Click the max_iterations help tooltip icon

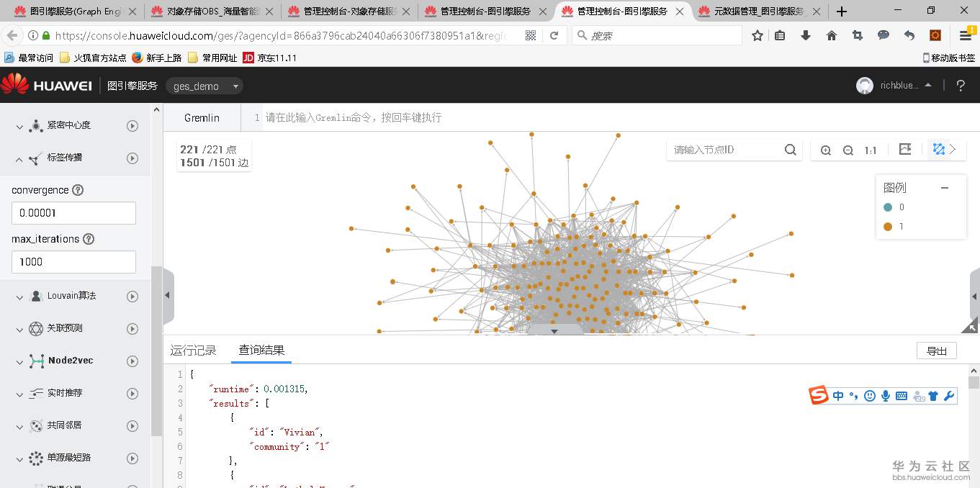(89, 239)
